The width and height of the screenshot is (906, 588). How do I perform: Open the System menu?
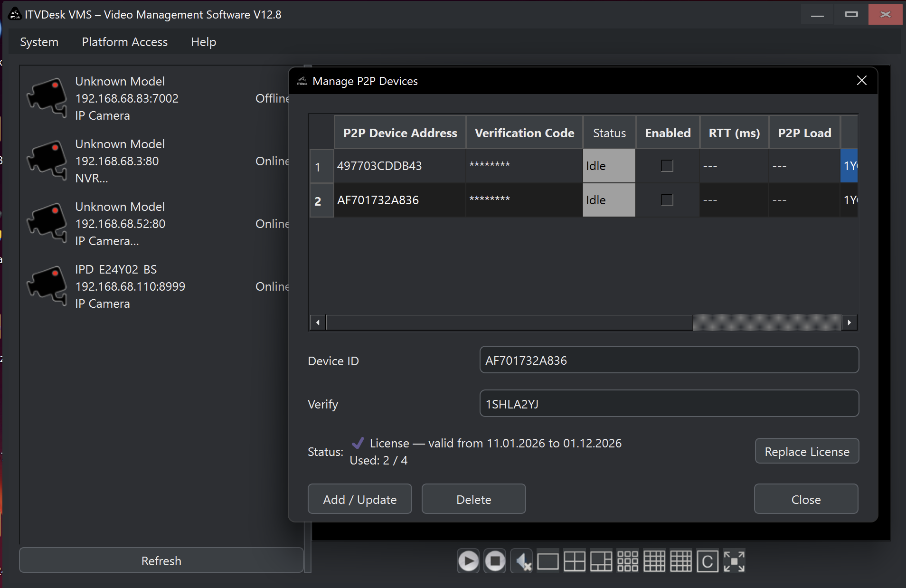coord(39,42)
